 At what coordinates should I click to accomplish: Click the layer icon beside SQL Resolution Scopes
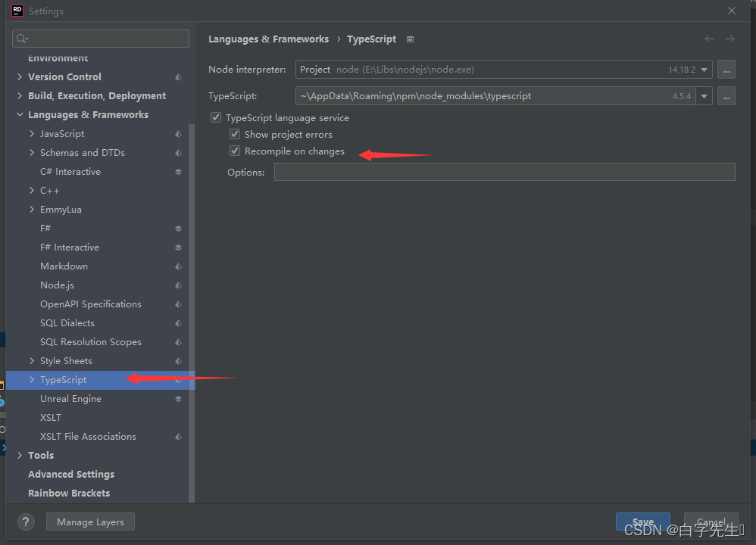178,342
